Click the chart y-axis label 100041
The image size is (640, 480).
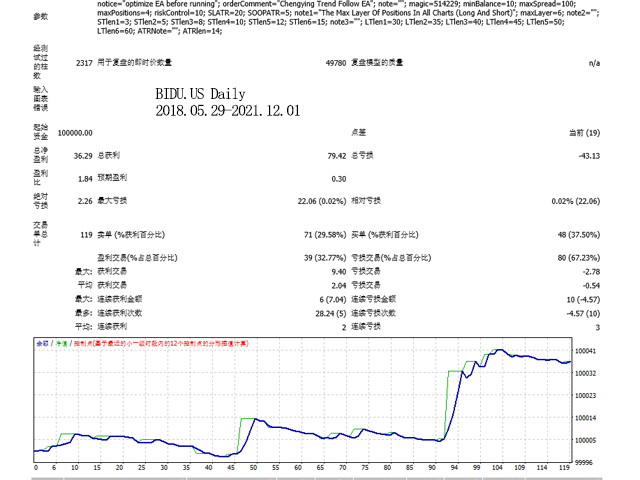(x=585, y=351)
